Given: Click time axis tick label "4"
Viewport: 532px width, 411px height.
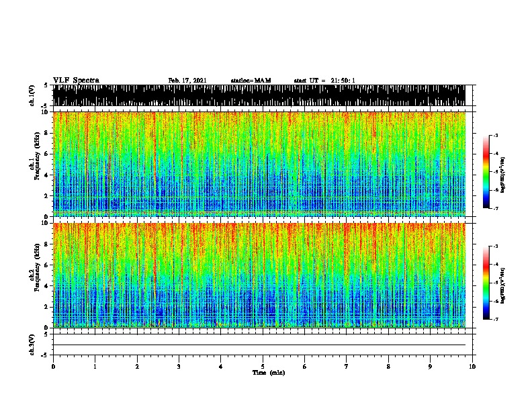Looking at the screenshot, I should pos(221,367).
